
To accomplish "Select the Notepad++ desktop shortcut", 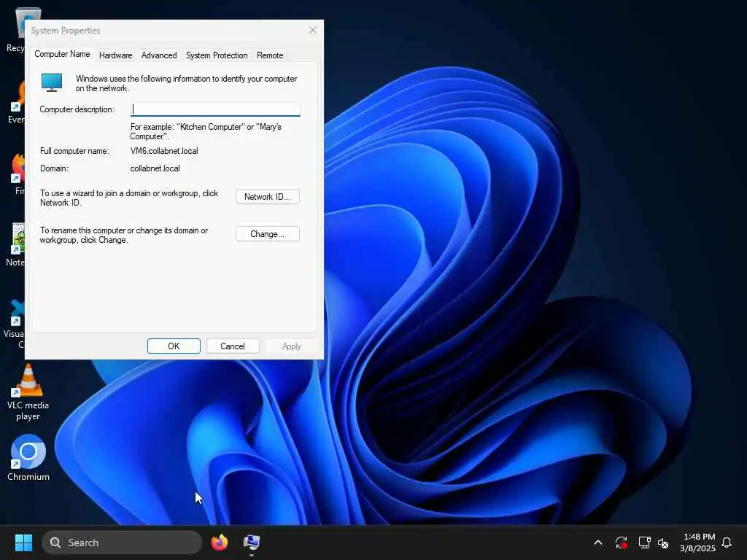I will (15, 244).
